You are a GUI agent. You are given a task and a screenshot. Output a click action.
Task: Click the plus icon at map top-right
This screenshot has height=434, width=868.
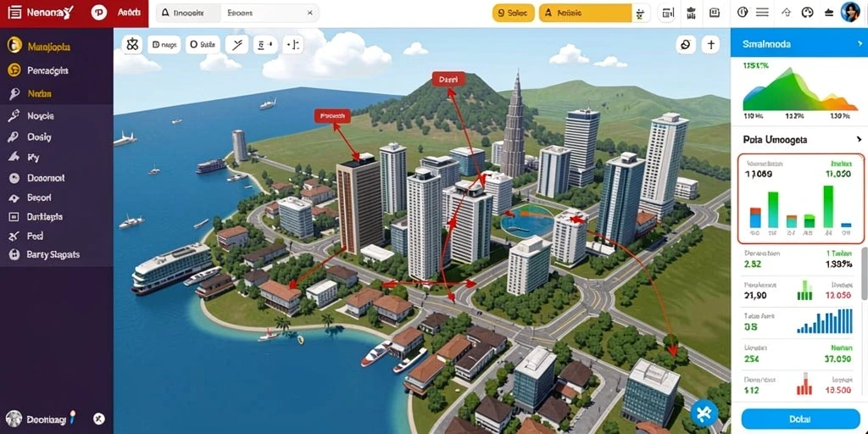pyautogui.click(x=710, y=44)
